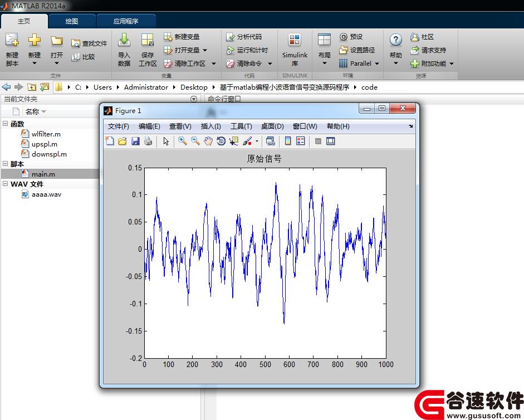Viewport: 524px width, 420px height.
Task: Open Figure 1 Insert (插入) menu
Action: pos(210,126)
